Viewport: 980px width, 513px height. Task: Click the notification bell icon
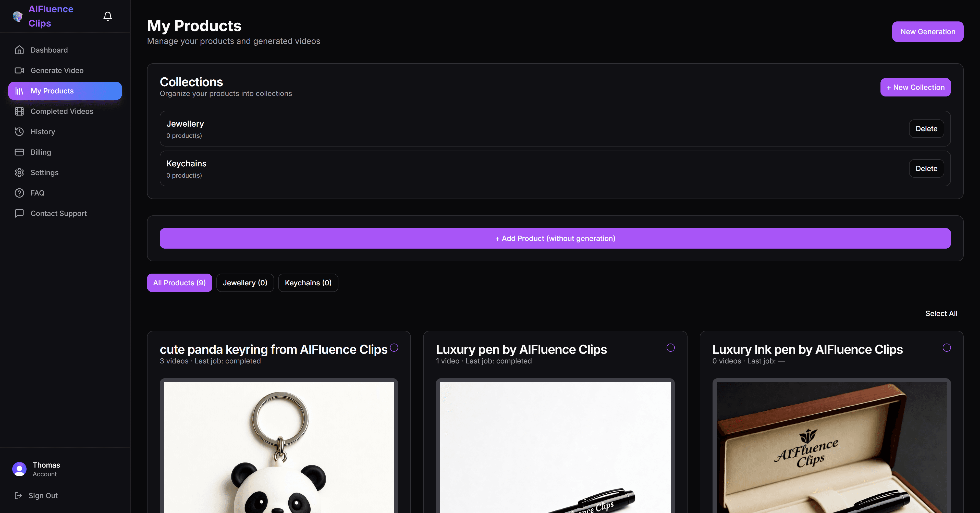click(108, 16)
